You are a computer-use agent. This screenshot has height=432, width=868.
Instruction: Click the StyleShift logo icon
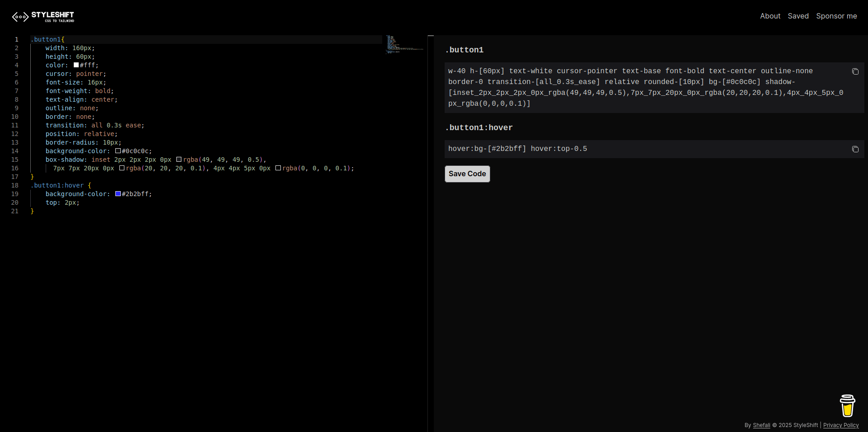pos(20,17)
